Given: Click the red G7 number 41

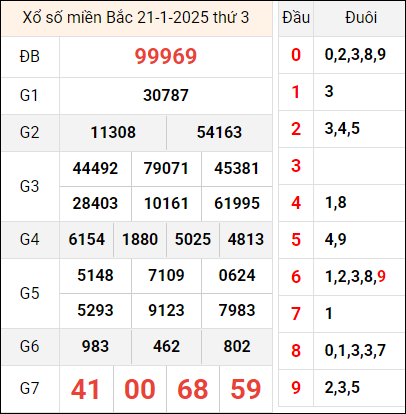Looking at the screenshot, I should click(85, 389).
